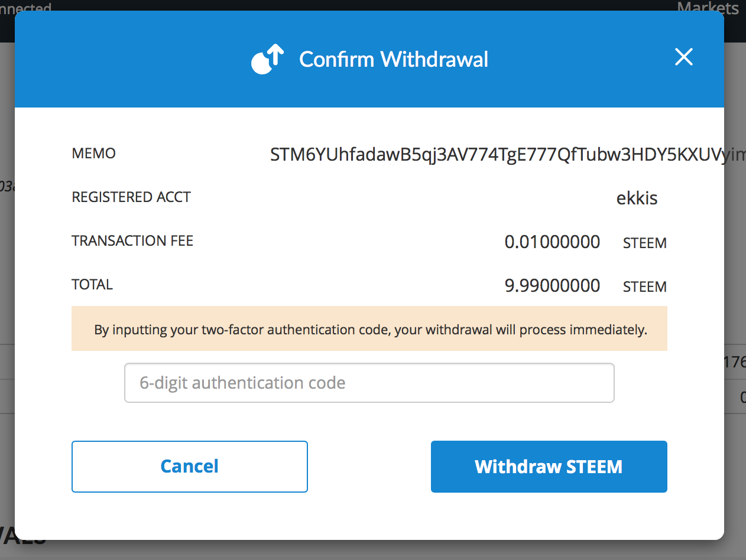Click the transaction fee amount 0.01000000
The height and width of the screenshot is (560, 746).
[552, 242]
